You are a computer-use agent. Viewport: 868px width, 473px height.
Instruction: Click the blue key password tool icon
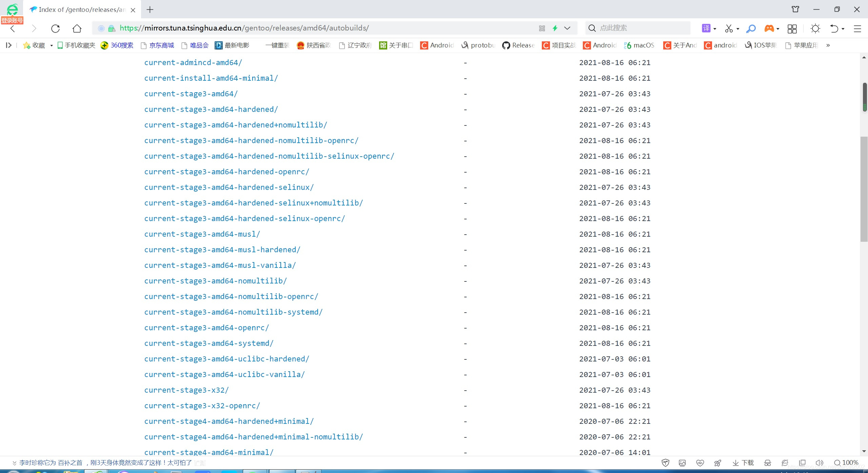(751, 28)
